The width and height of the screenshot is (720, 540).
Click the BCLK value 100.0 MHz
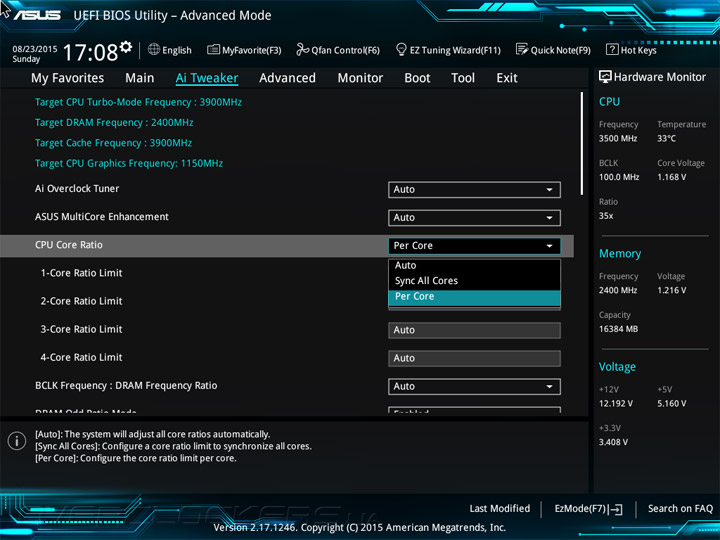coord(619,177)
